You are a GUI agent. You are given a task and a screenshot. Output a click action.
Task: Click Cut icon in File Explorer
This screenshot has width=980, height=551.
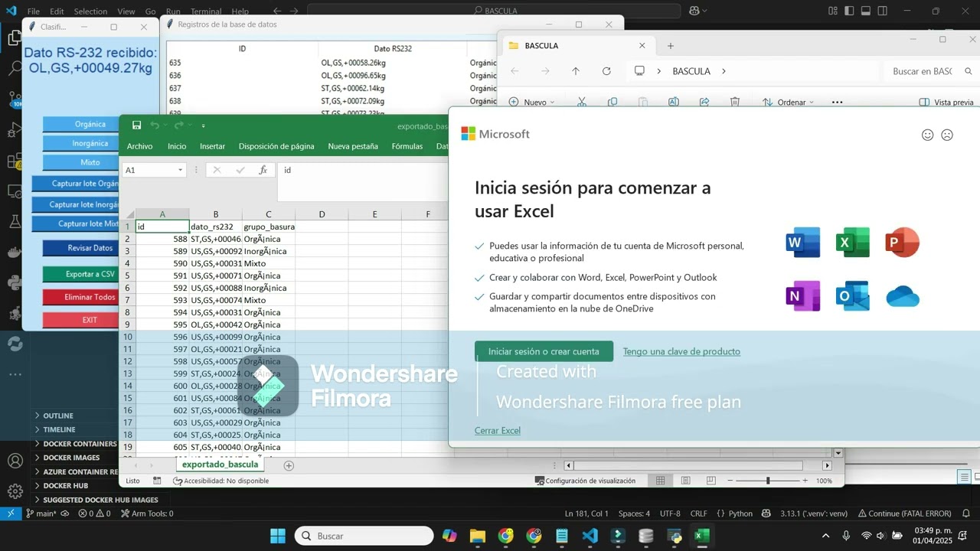tap(581, 102)
